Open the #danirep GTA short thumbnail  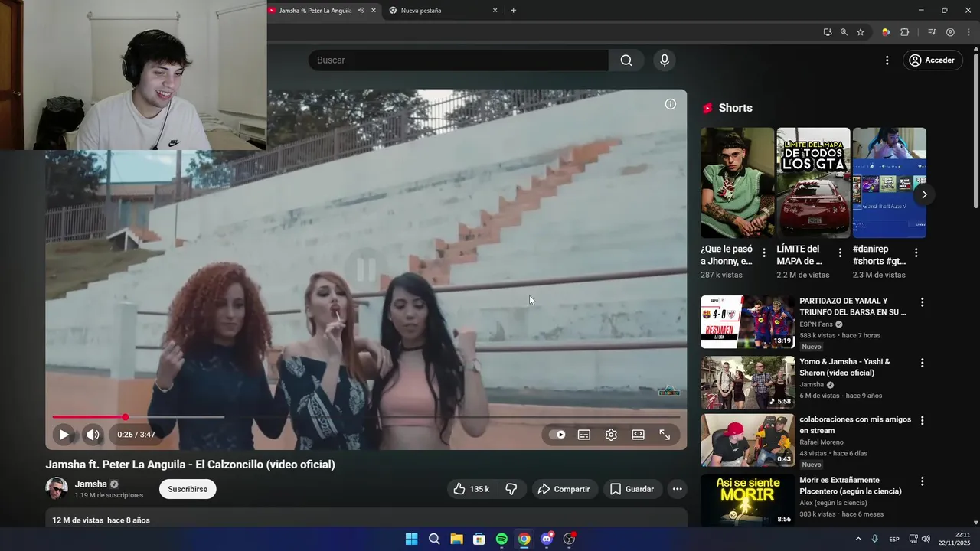[x=890, y=183]
